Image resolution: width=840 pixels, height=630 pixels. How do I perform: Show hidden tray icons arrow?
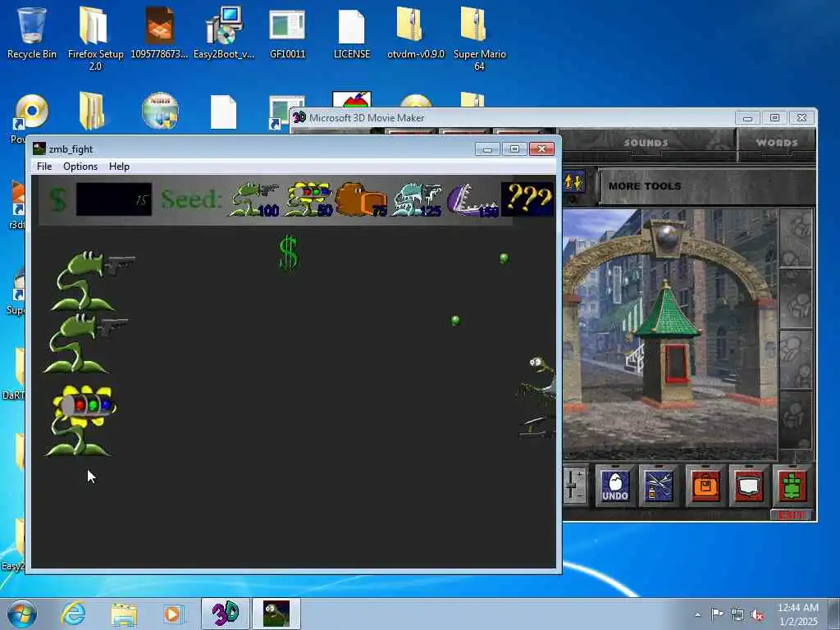pos(697,614)
